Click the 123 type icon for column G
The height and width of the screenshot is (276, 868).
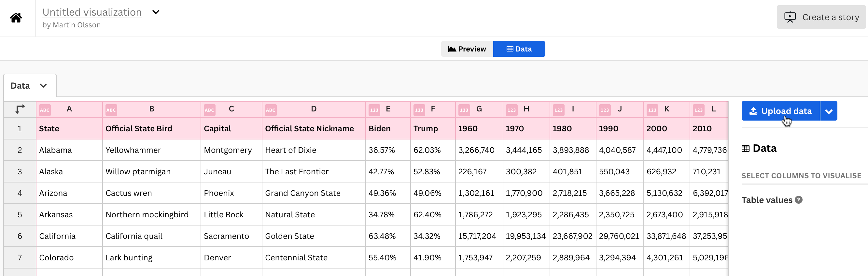click(x=464, y=110)
